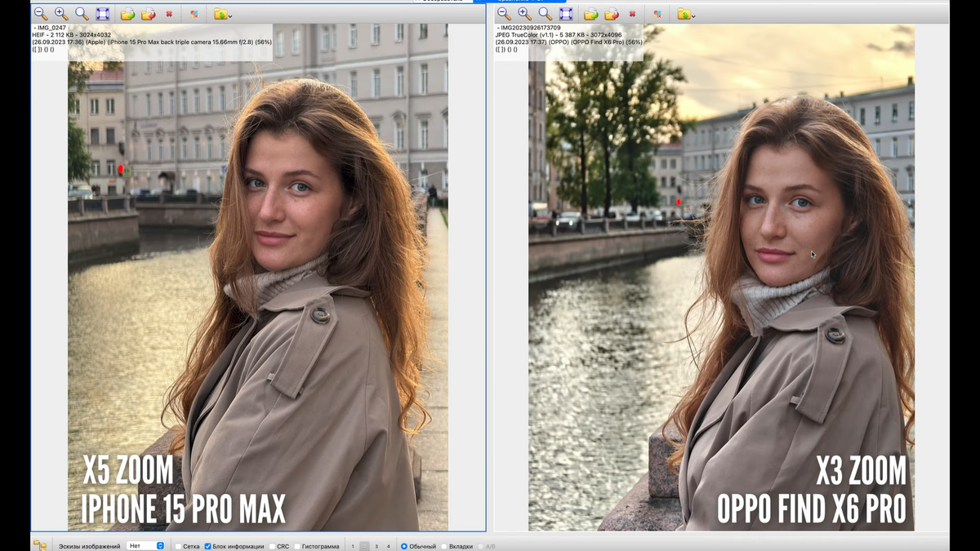Click the right OPPO Find X6 Pro photo

721,278
